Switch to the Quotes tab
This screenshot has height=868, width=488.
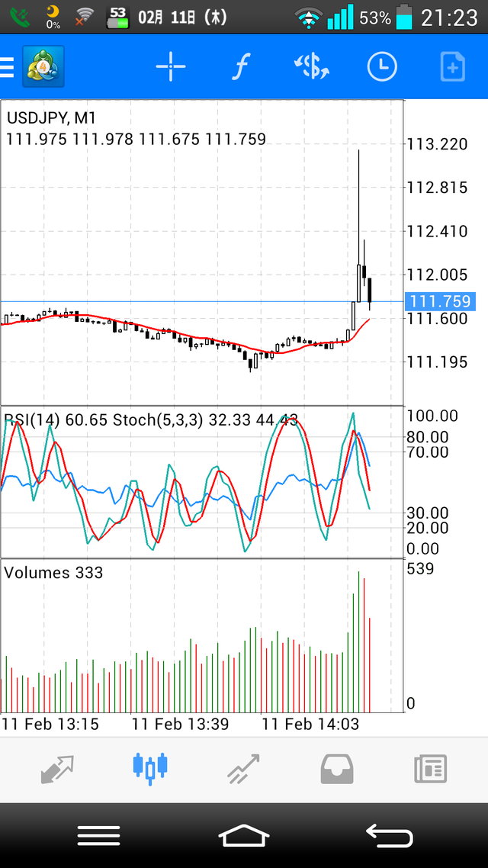pyautogui.click(x=57, y=770)
